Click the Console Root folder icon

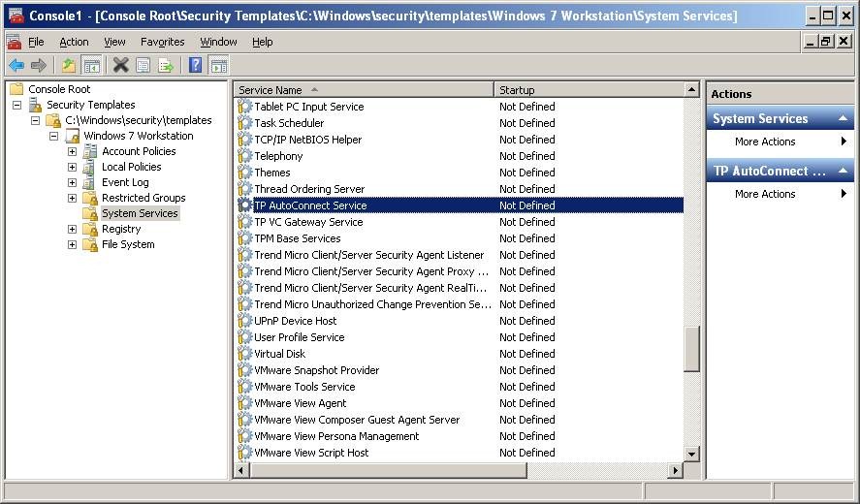pyautogui.click(x=17, y=89)
